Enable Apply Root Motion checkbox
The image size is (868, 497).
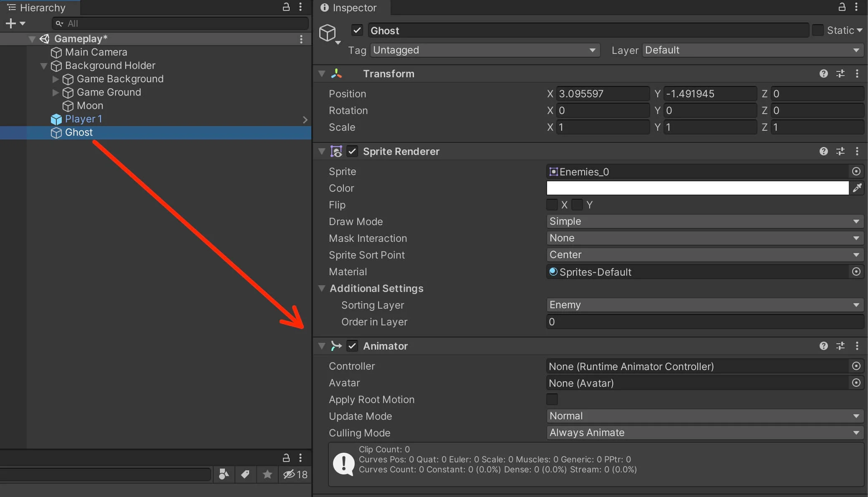point(552,399)
